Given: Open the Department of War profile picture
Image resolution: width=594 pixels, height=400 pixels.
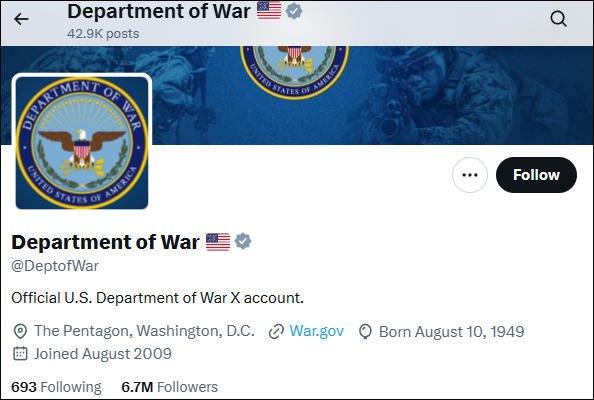Looking at the screenshot, I should tap(82, 142).
